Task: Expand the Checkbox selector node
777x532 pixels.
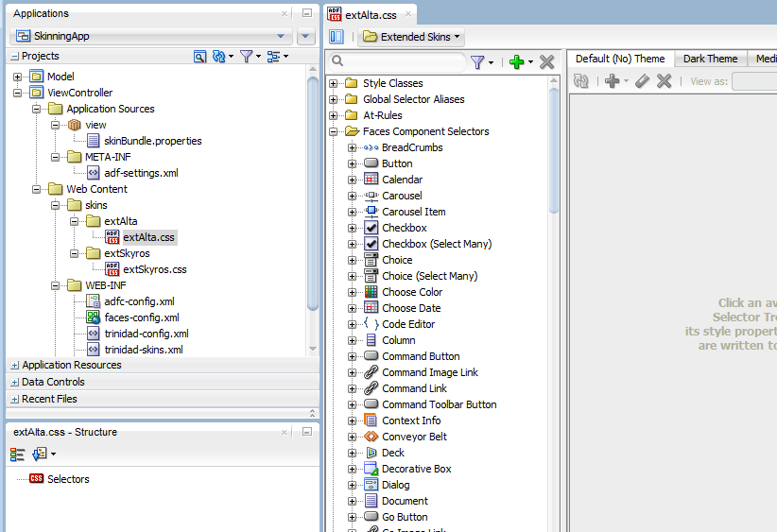Action: tap(352, 228)
